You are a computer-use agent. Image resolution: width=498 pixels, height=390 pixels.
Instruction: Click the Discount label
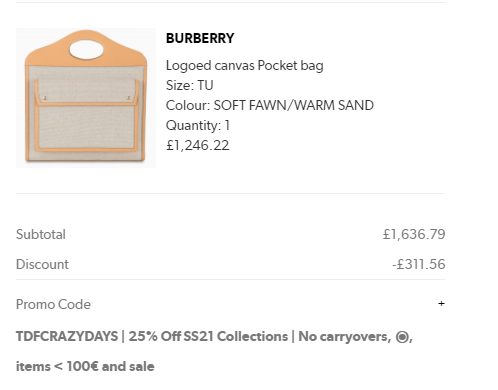click(42, 264)
